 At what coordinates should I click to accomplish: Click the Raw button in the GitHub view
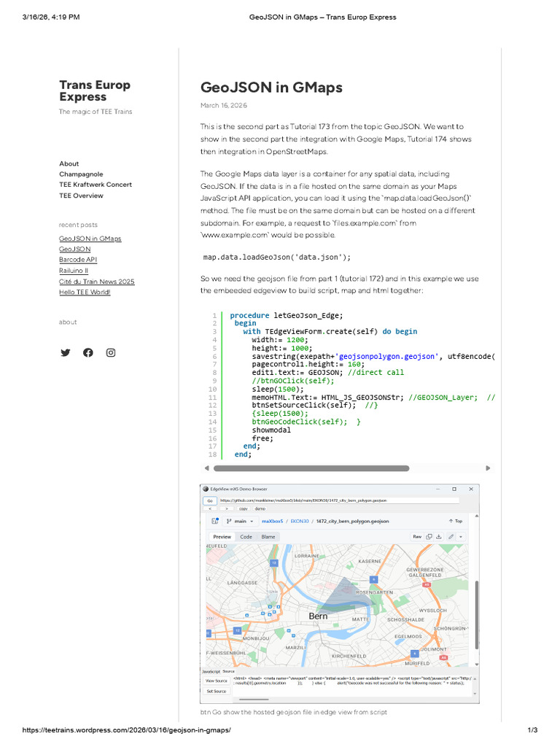coord(417,537)
